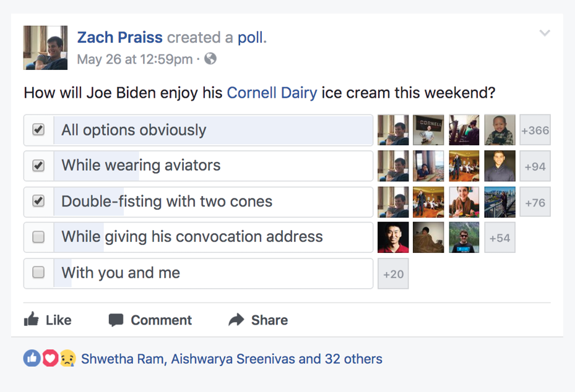Click the Comment speech bubble icon
The width and height of the screenshot is (575, 392).
coord(116,320)
